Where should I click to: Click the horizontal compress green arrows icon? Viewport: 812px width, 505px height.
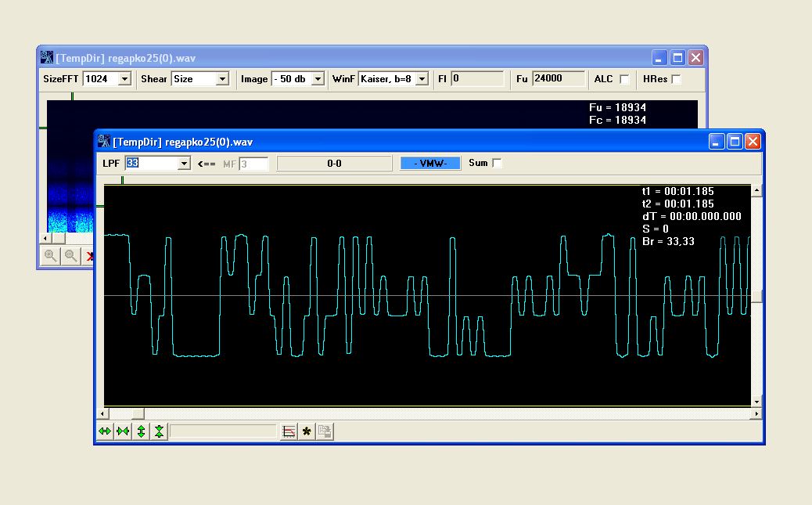pos(123,431)
